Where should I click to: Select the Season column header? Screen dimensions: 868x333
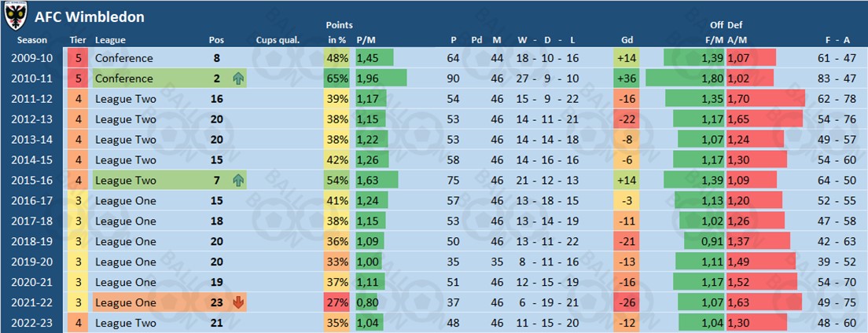[31, 40]
